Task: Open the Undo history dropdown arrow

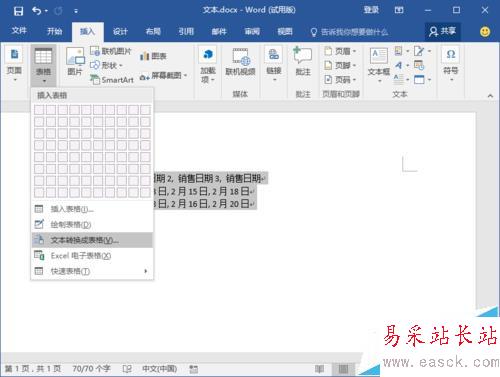Action: (x=46, y=11)
